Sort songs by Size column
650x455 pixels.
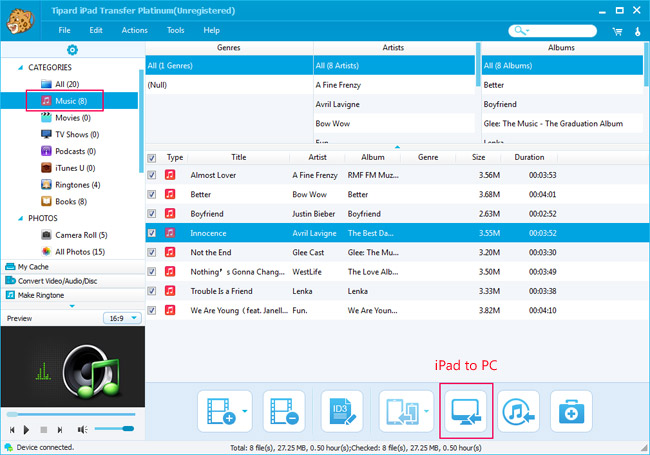click(478, 157)
